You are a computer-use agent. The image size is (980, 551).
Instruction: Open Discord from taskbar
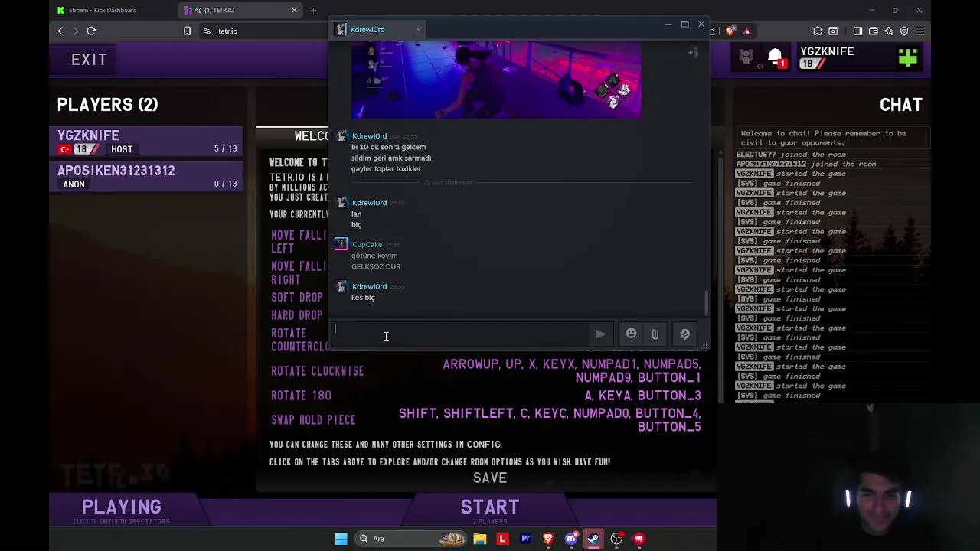pos(570,539)
